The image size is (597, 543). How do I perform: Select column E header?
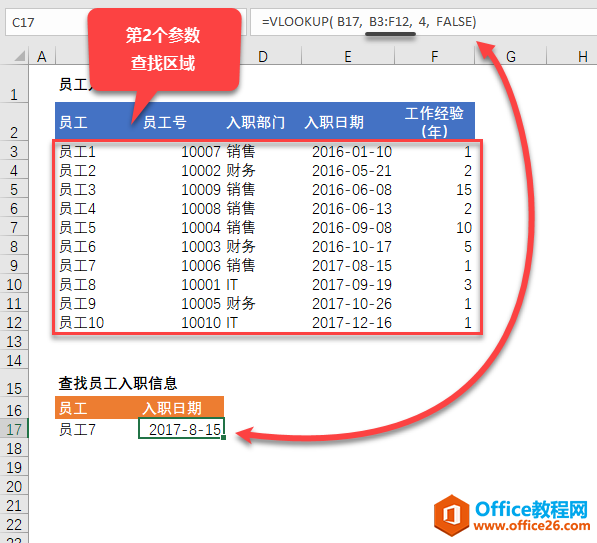click(348, 57)
